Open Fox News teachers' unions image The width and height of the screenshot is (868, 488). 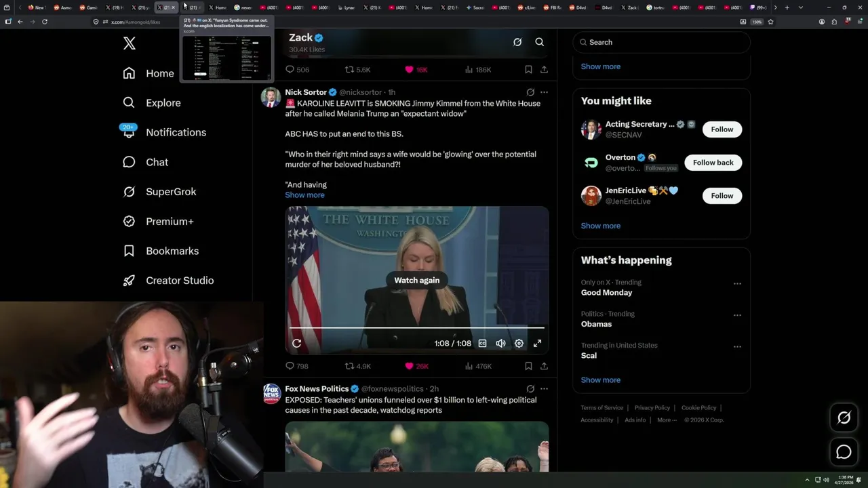coord(417,447)
